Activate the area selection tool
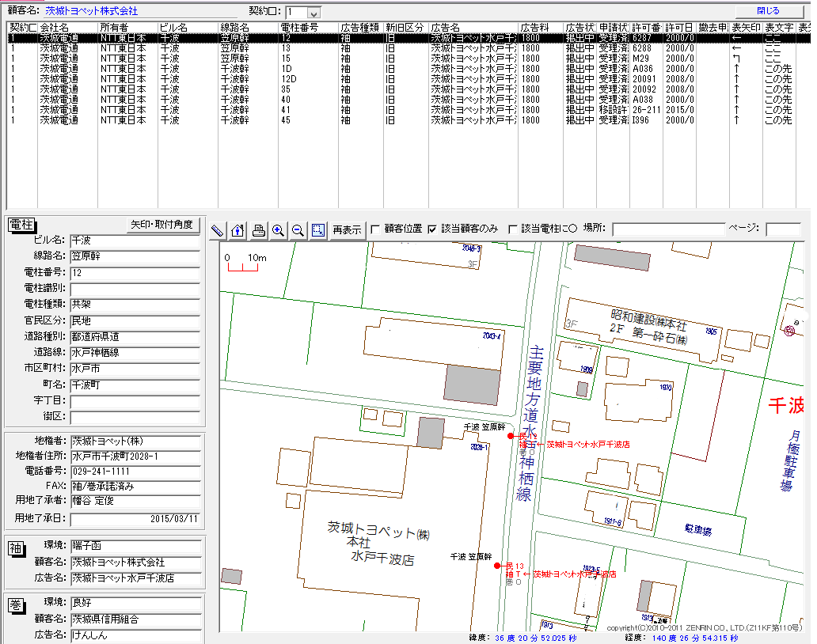817x644 pixels. 317,230
